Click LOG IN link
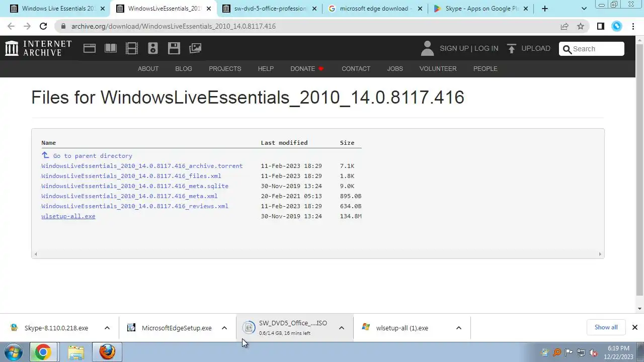The width and height of the screenshot is (644, 362). 486,48
